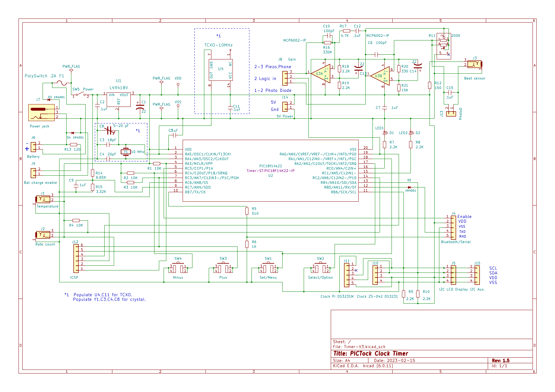Select resistor R5 510
The image size is (555, 392).
[247, 211]
